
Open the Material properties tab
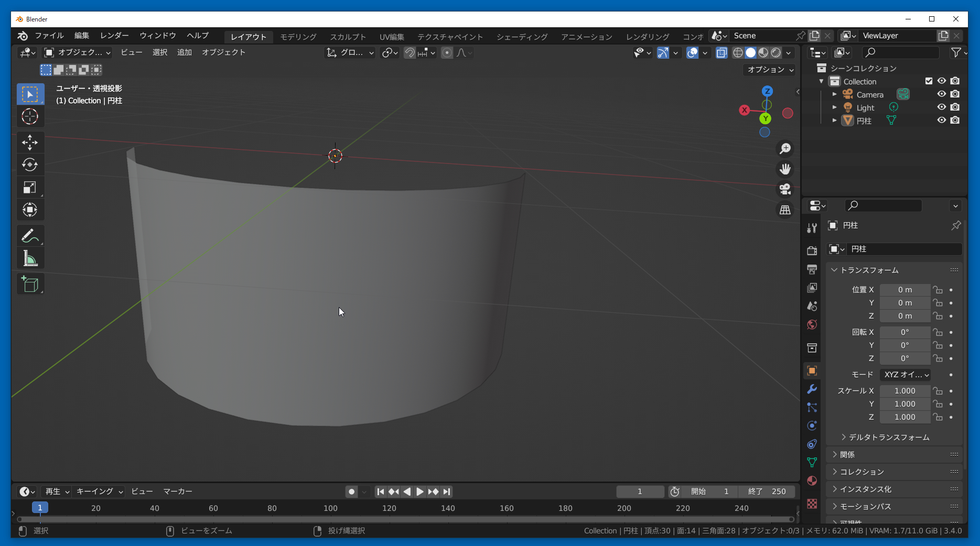812,481
